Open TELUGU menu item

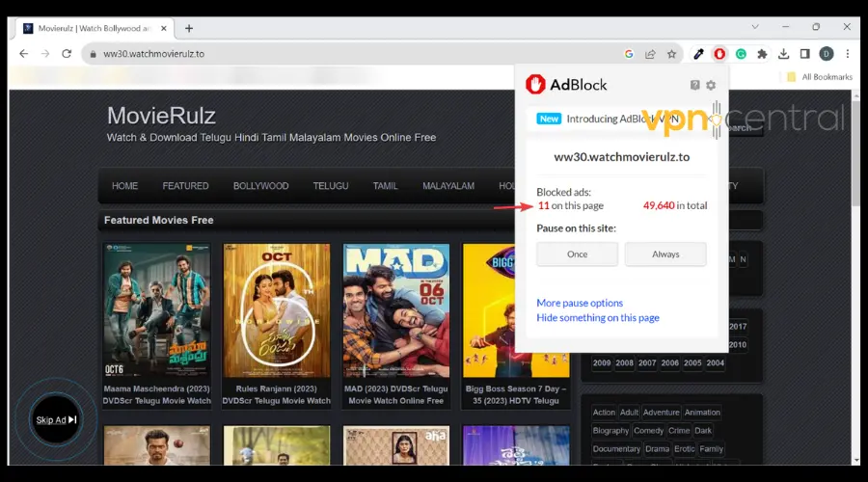coord(331,186)
